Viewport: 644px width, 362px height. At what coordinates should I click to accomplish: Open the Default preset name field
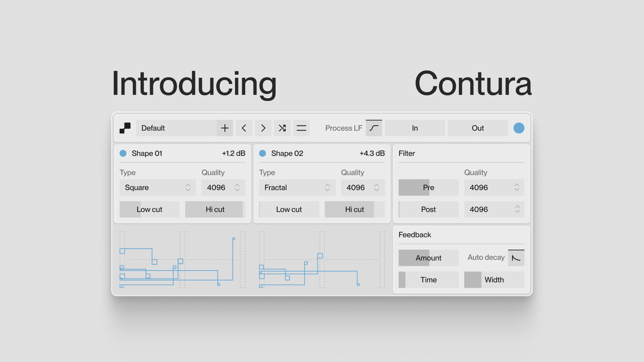coord(176,128)
